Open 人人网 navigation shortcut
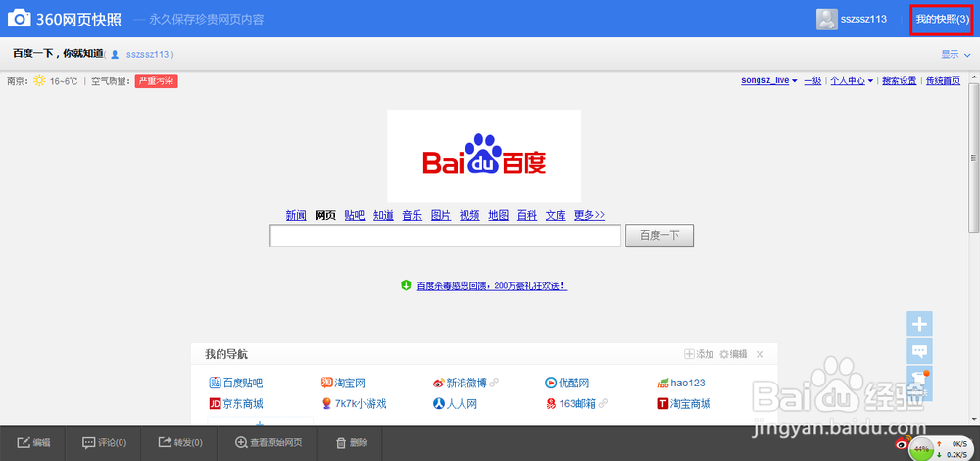This screenshot has height=461, width=980. tap(455, 404)
